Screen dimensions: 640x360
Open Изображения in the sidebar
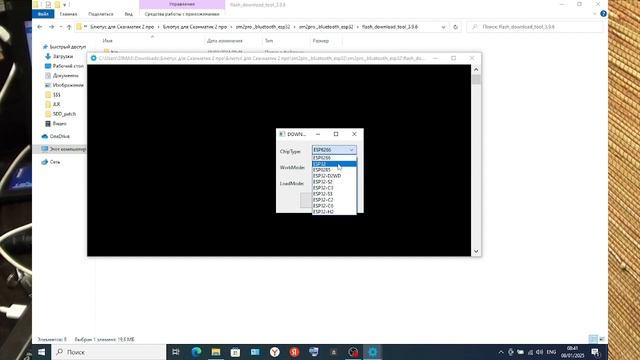tap(64, 85)
